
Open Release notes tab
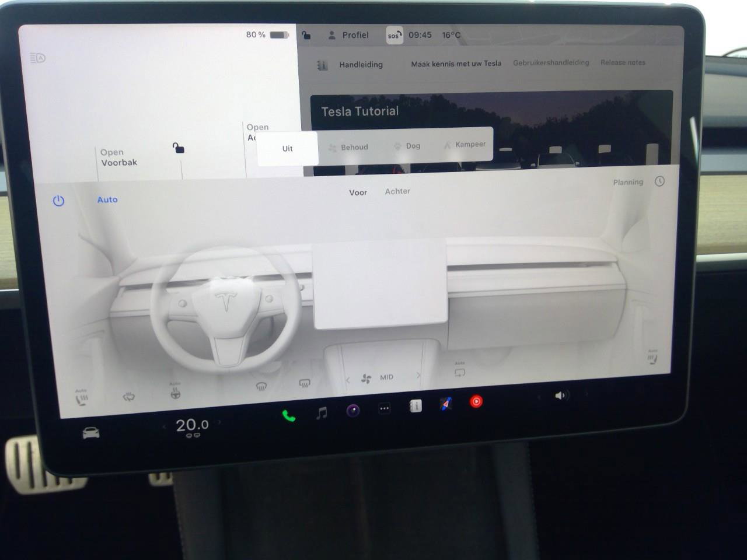623,62
